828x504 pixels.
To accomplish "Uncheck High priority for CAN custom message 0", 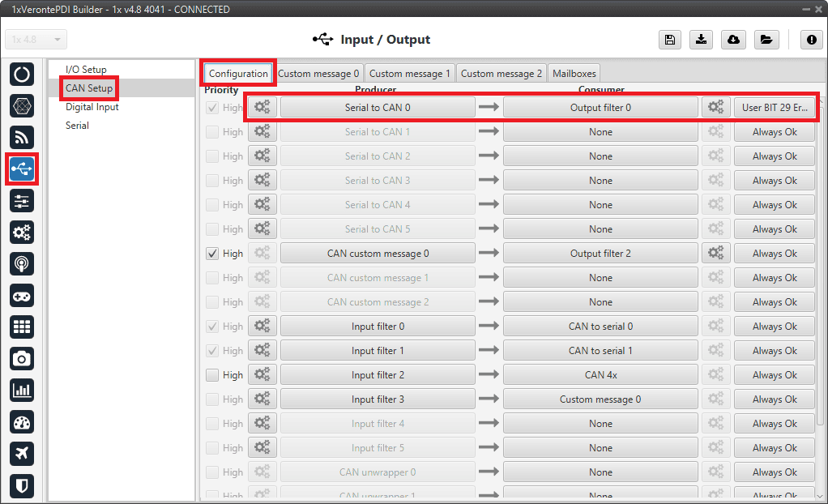I will click(x=212, y=254).
